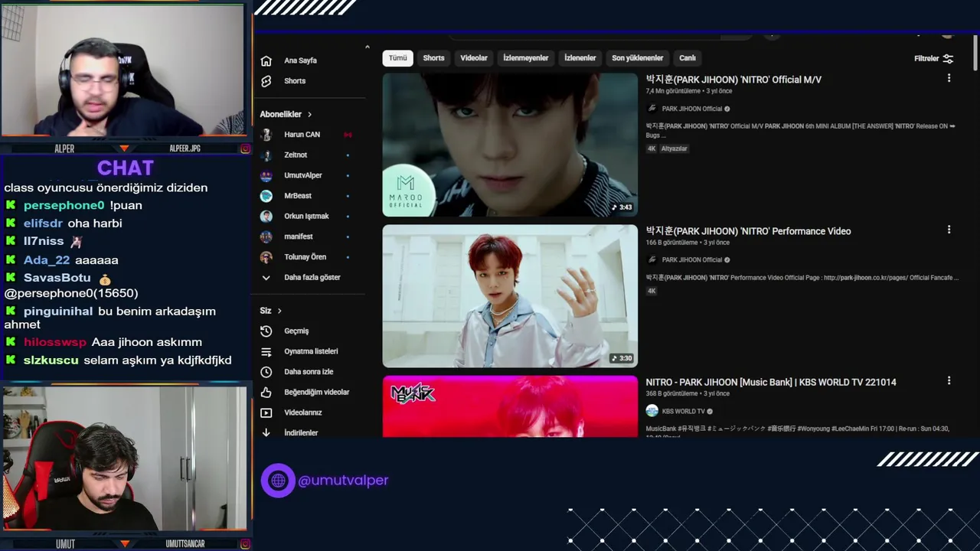Open Videolarınız icon in sidebar
The image size is (980, 551).
[x=266, y=412]
